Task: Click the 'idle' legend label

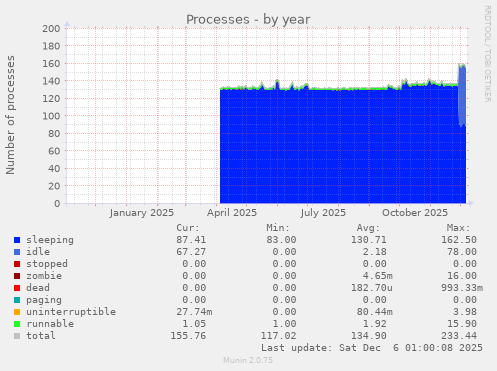Action: 38,252
